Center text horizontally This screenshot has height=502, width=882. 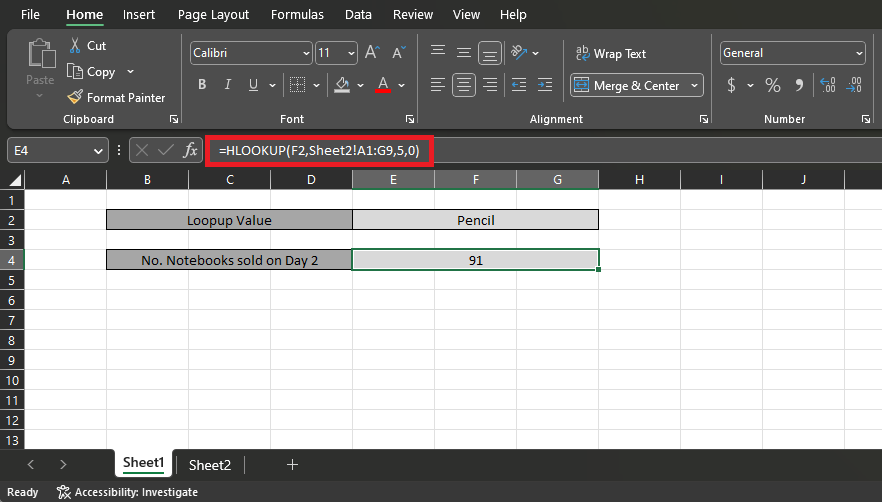pyautogui.click(x=464, y=86)
